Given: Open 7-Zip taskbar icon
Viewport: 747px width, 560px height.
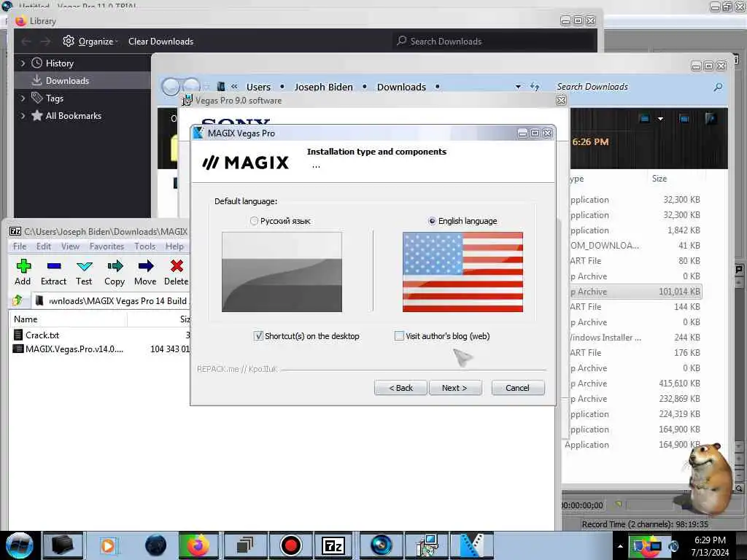Looking at the screenshot, I should pos(333,545).
